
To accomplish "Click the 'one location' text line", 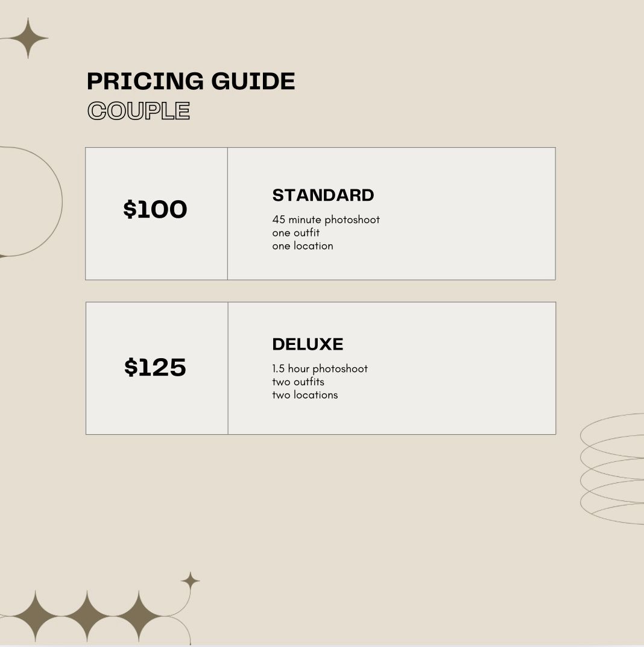I will (303, 246).
